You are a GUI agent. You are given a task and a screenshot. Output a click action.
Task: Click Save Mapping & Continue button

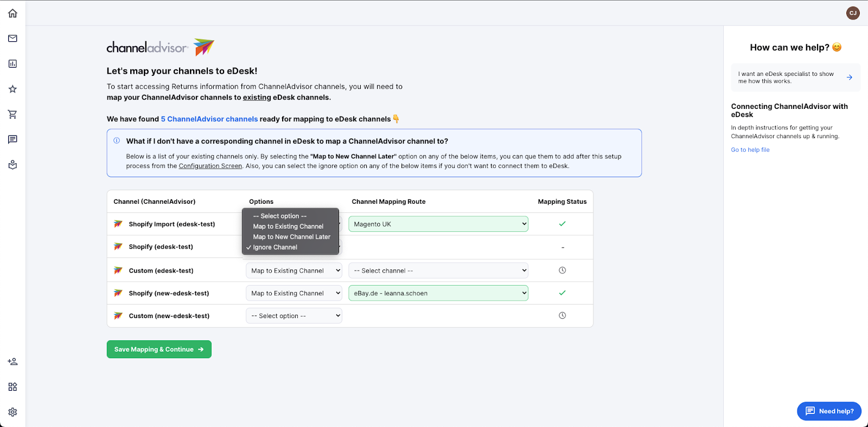tap(159, 350)
